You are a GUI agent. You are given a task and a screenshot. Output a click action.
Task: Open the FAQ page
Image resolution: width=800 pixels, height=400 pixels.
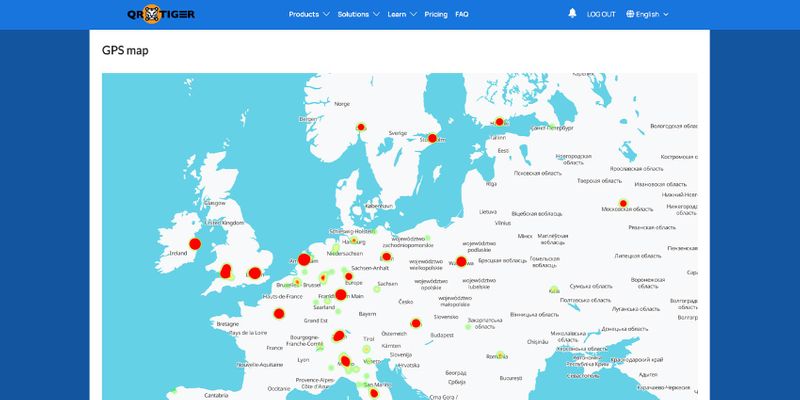coord(462,14)
